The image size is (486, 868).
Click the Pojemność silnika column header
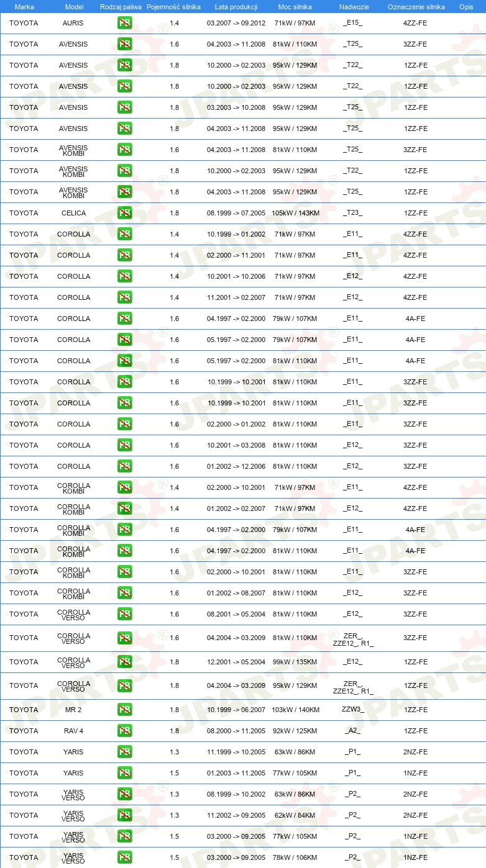click(174, 7)
